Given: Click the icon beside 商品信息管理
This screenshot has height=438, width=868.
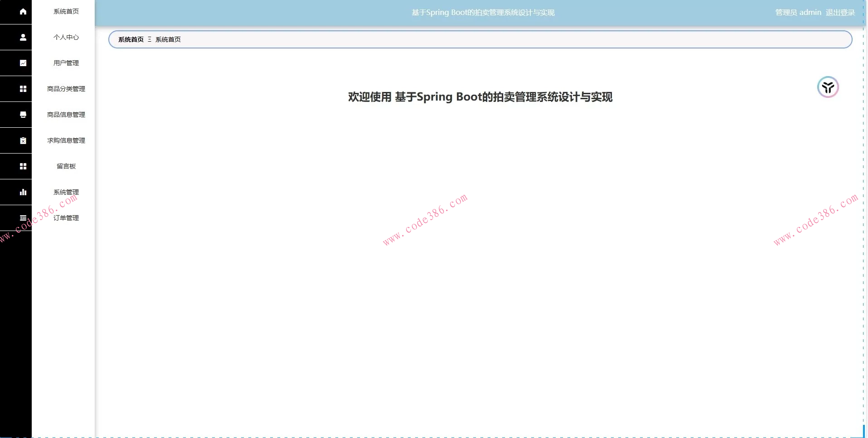Looking at the screenshot, I should [x=23, y=115].
